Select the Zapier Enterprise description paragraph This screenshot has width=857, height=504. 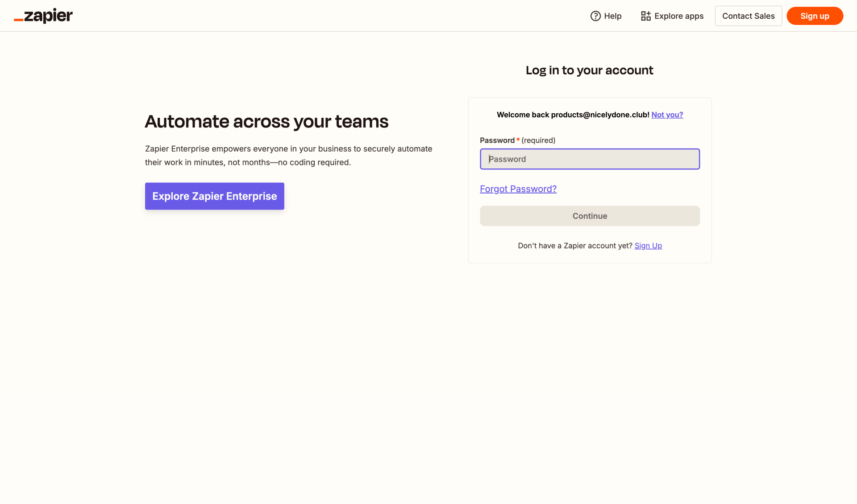click(288, 155)
